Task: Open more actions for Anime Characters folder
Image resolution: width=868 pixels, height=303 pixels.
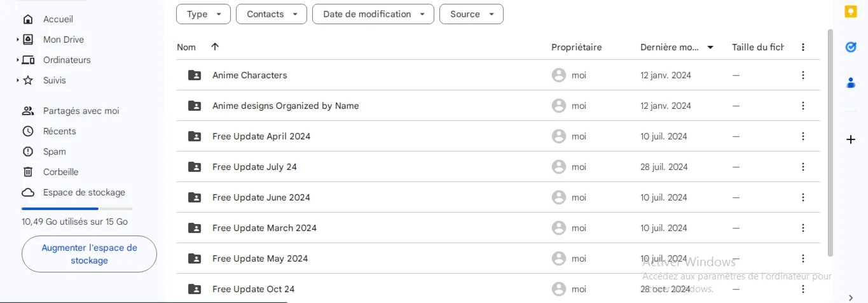Action: [803, 75]
